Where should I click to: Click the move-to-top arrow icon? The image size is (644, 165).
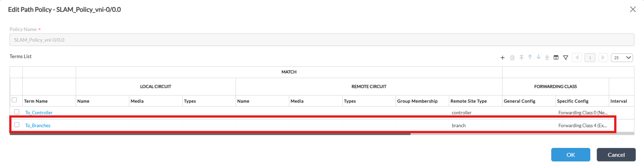(x=521, y=57)
